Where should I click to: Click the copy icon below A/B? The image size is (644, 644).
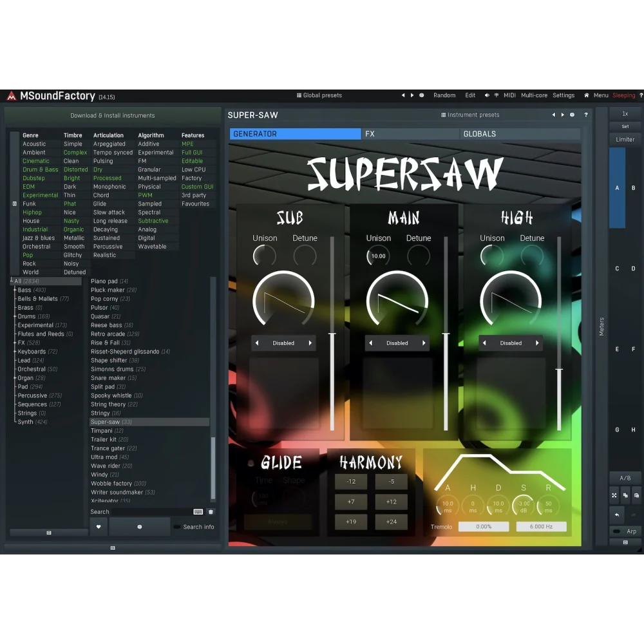625,495
